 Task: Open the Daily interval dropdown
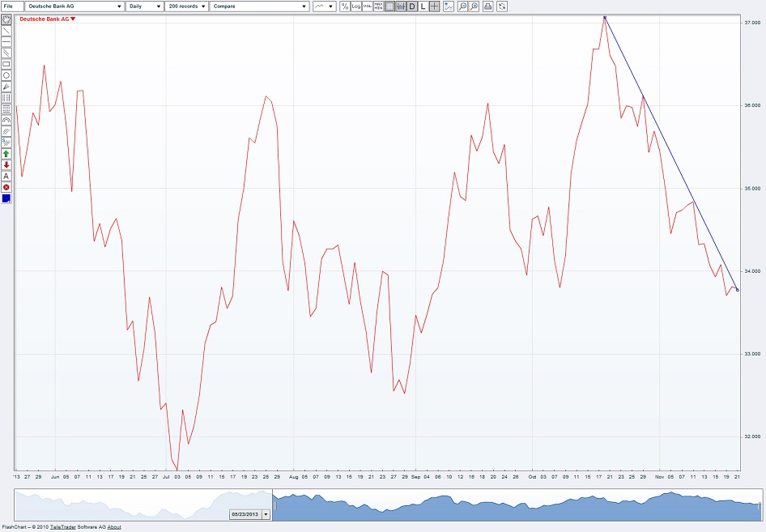click(144, 6)
